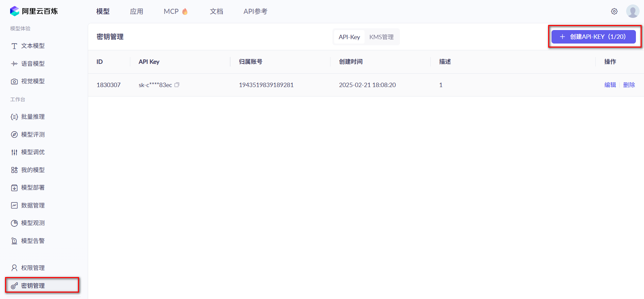Viewport: 644px width, 299px height.
Task: Click the 归属账号 column header
Action: click(250, 62)
